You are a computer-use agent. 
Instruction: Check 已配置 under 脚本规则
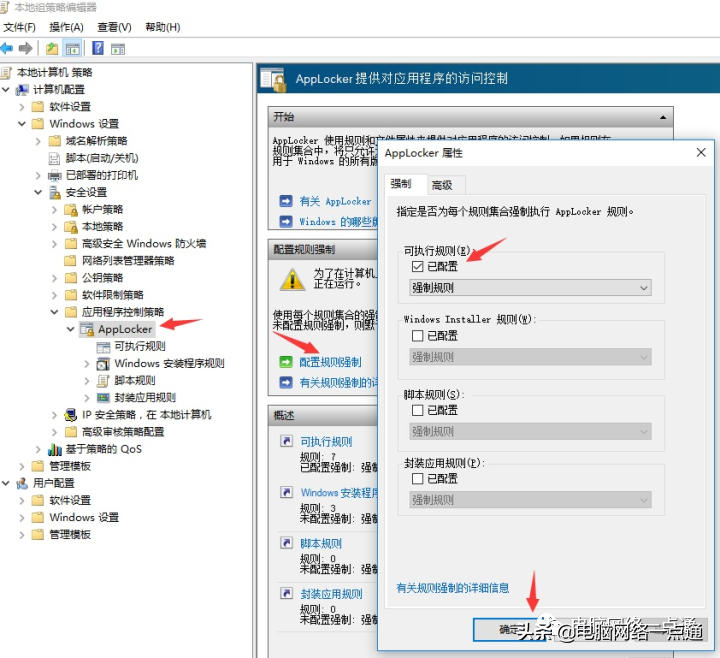coord(417,410)
